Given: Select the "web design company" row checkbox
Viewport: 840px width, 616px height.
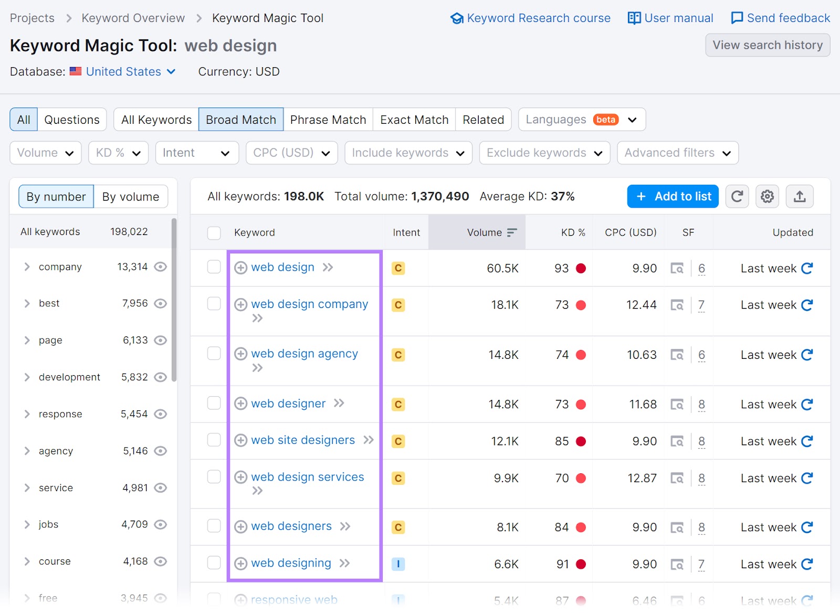Looking at the screenshot, I should coord(214,304).
